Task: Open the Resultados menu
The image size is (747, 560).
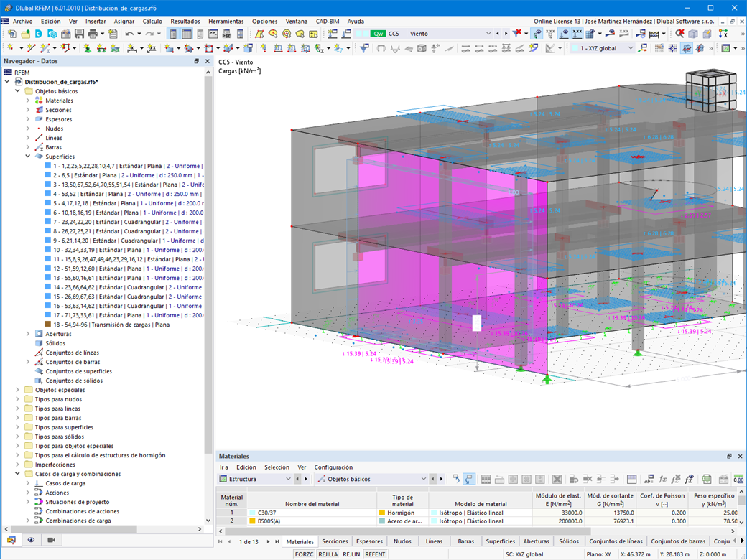Action: [185, 22]
